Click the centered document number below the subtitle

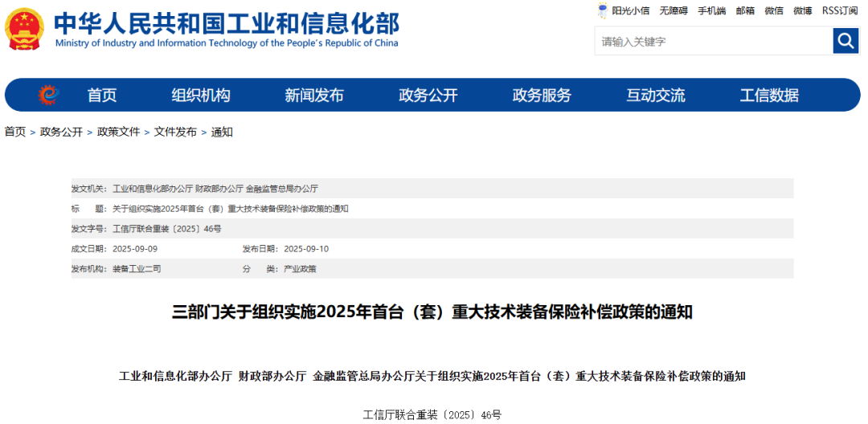point(432,414)
